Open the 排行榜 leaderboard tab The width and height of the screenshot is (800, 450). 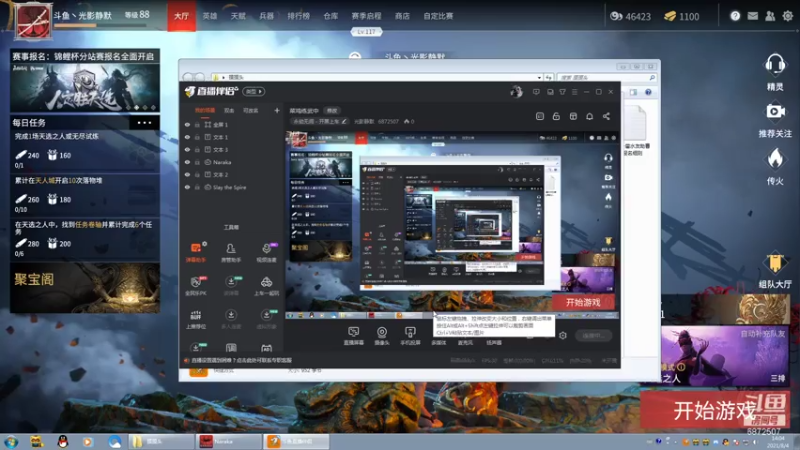pyautogui.click(x=298, y=16)
